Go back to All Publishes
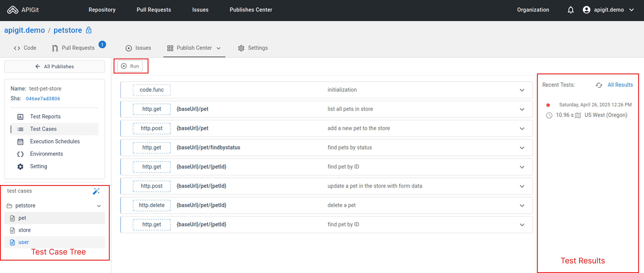 point(55,67)
